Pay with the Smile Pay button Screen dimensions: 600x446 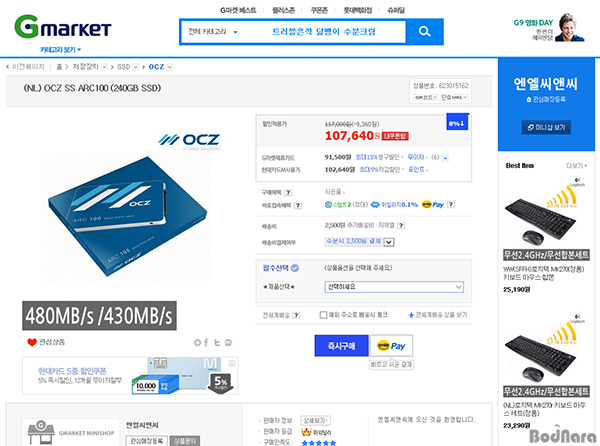pyautogui.click(x=391, y=346)
